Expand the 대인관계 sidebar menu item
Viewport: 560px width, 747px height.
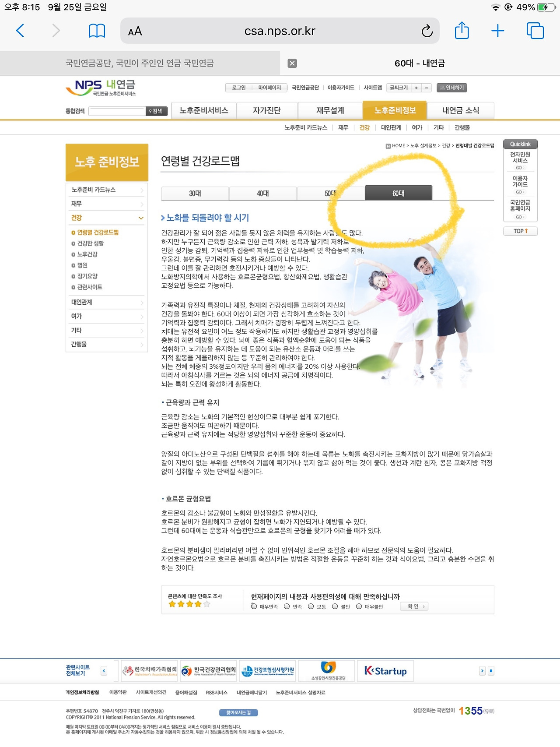[107, 302]
